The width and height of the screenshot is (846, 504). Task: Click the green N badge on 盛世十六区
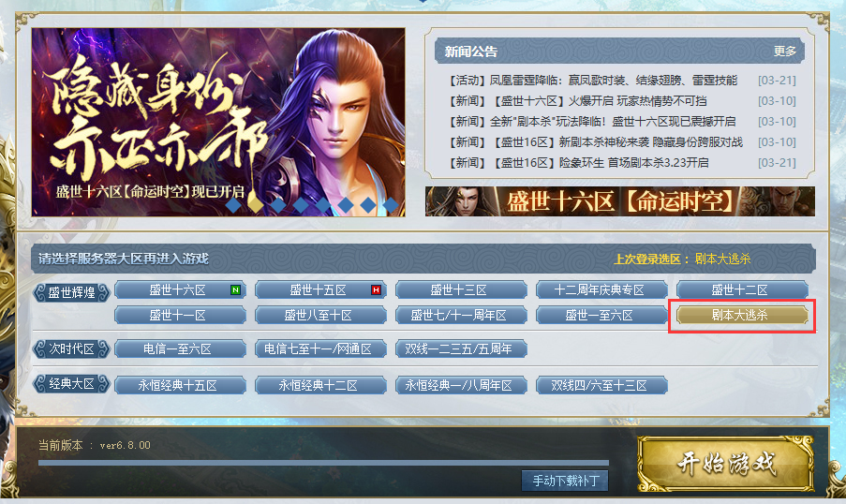(x=235, y=289)
